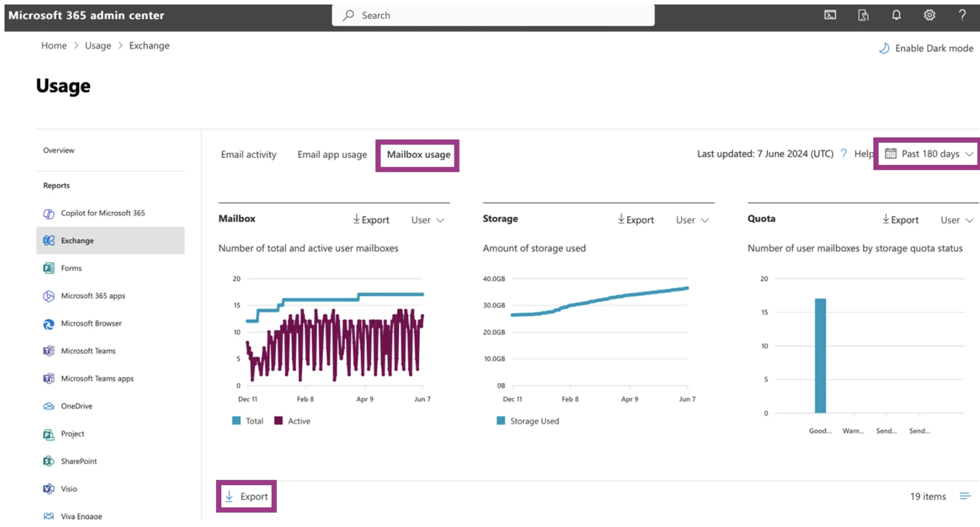Toggle the Storage Used legend swatch
Viewport: 980px width, 527px height.
pyautogui.click(x=501, y=420)
